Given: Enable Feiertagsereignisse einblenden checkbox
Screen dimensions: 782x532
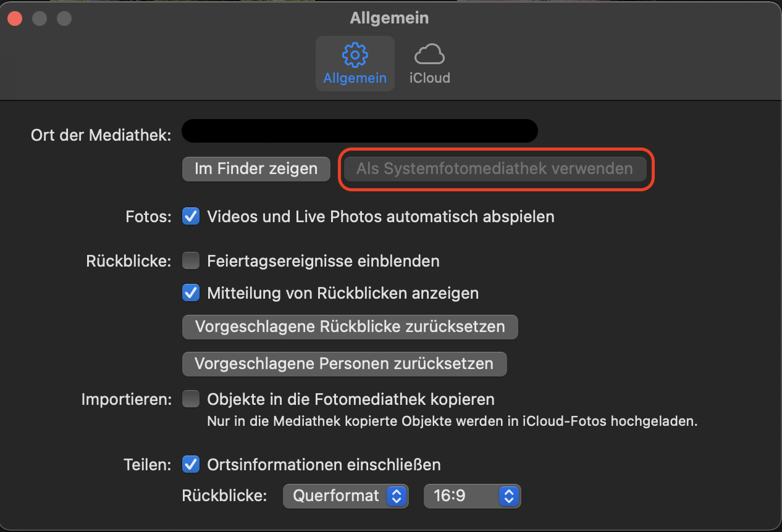Looking at the screenshot, I should pyautogui.click(x=191, y=261).
